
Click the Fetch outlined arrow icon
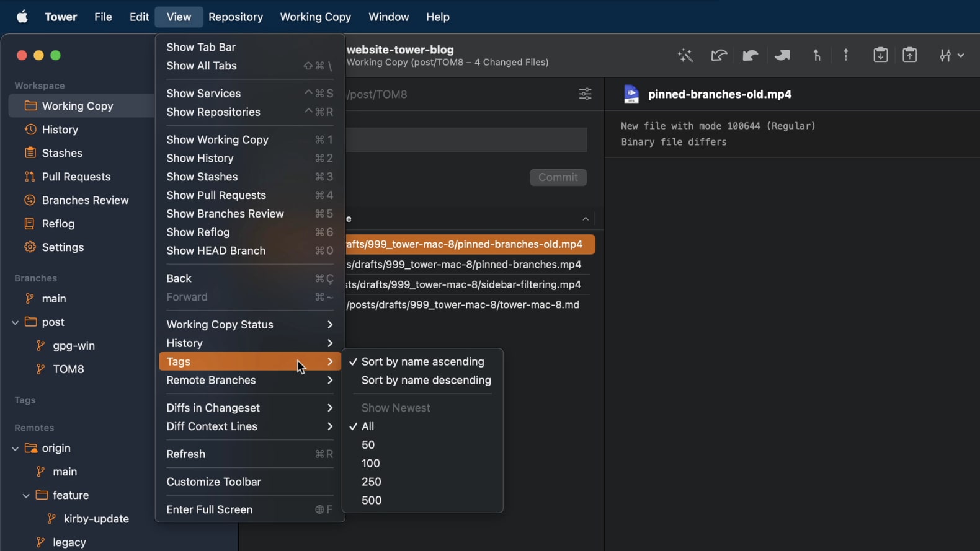(x=719, y=55)
